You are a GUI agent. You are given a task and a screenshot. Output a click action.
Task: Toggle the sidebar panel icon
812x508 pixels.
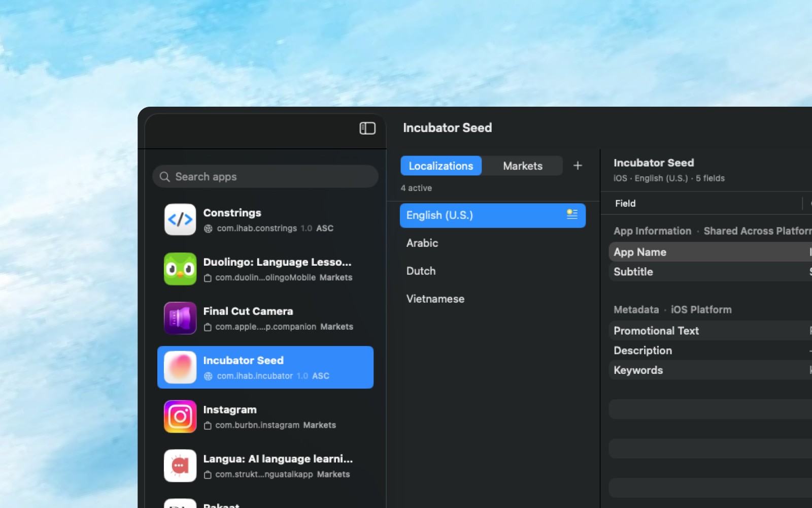tap(367, 129)
